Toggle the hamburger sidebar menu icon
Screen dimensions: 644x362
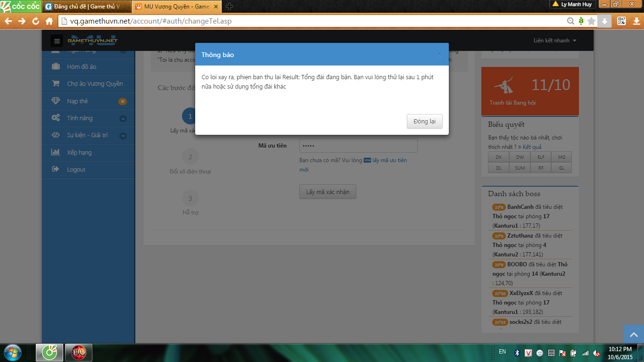pos(57,41)
